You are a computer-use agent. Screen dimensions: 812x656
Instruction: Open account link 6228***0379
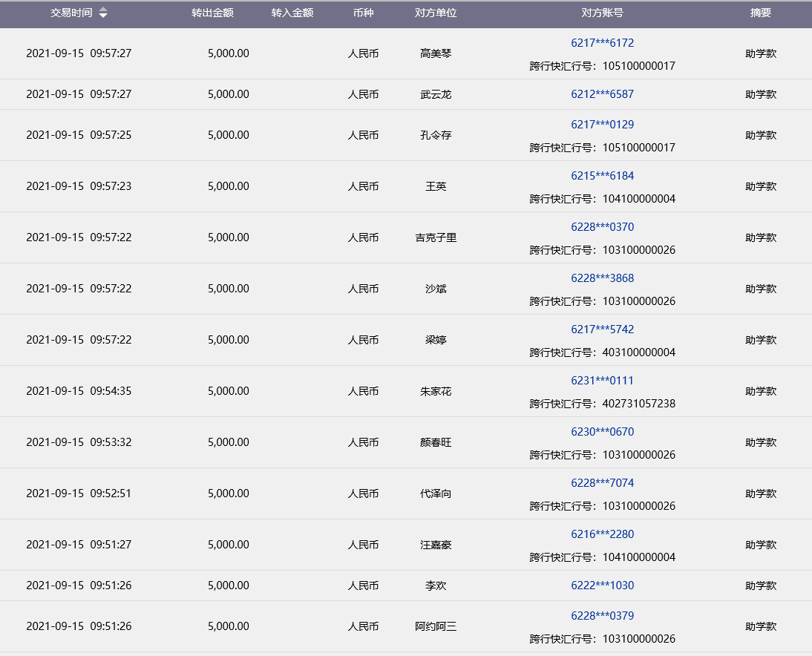coord(602,616)
